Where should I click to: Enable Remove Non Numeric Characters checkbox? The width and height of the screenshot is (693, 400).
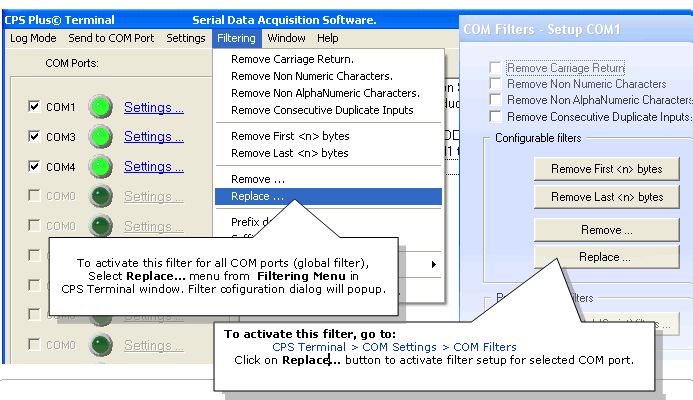coord(495,84)
